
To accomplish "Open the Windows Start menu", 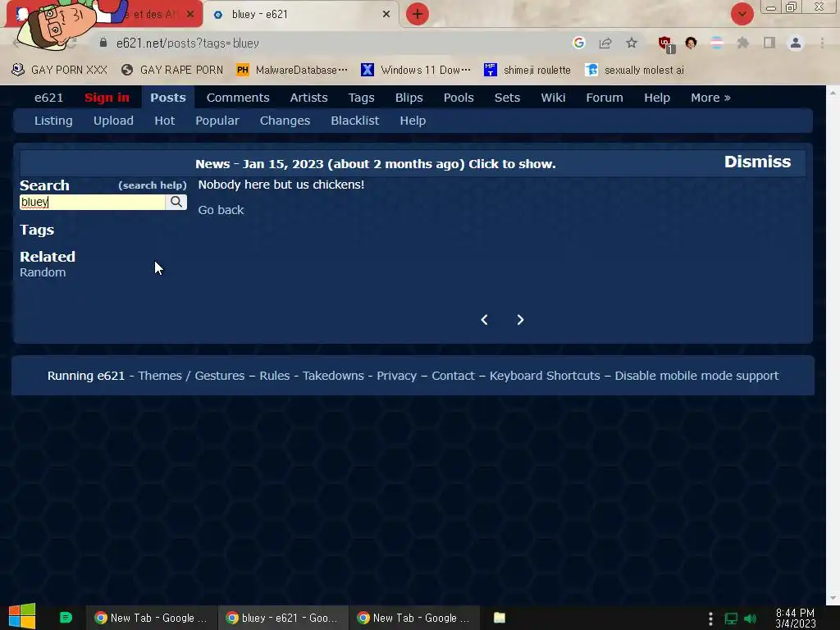I will [22, 616].
